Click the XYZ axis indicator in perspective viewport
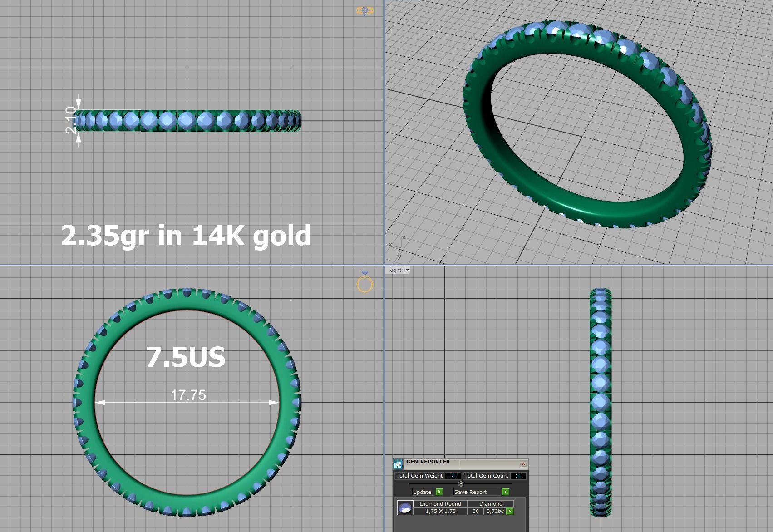Screen dimensions: 773x532 pos(397,248)
